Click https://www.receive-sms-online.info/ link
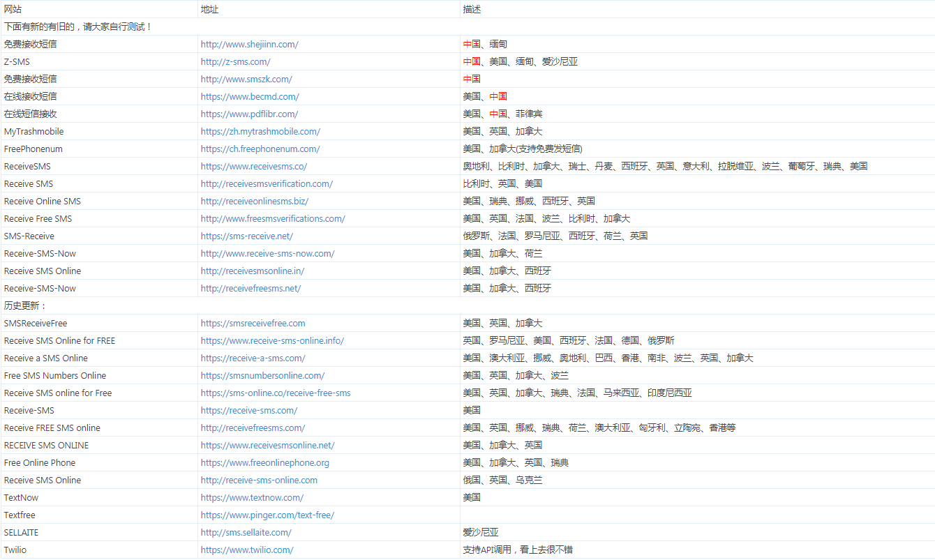 pos(272,340)
